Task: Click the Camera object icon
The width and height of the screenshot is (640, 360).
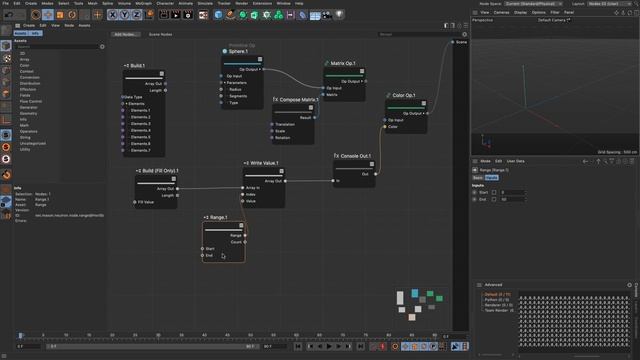Action: tap(327, 15)
